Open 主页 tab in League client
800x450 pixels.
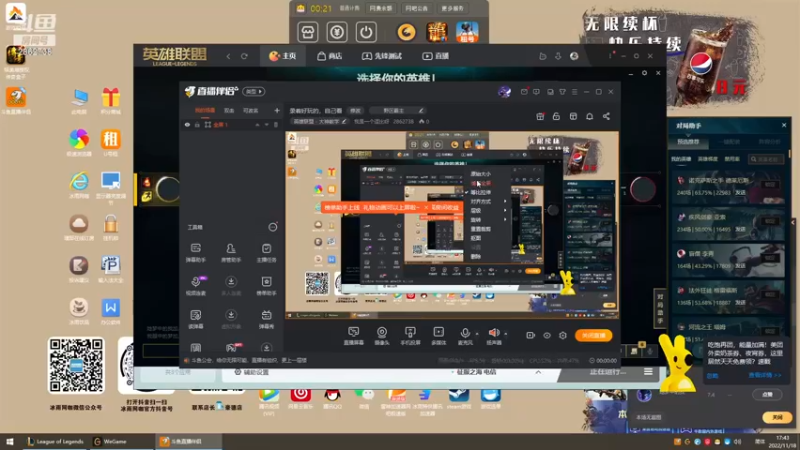[x=283, y=56]
